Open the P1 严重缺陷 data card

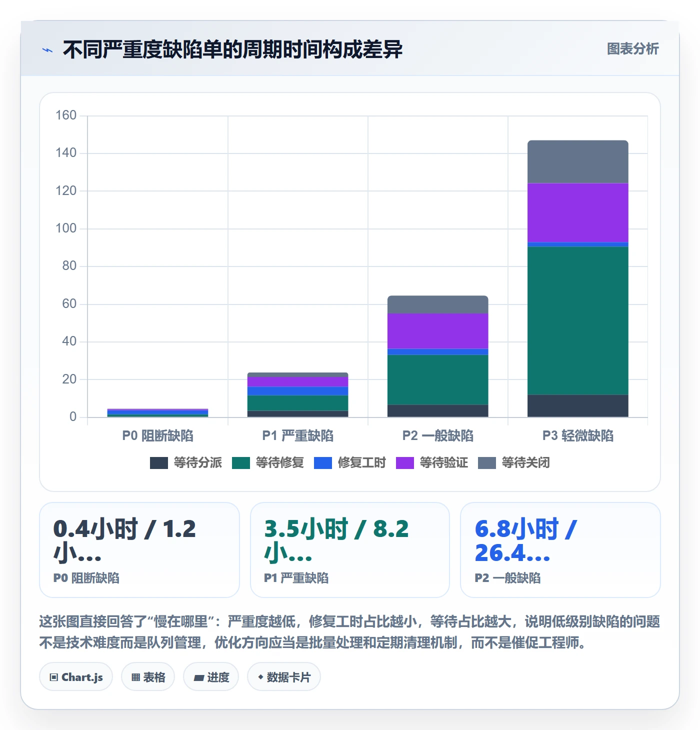coord(350,550)
